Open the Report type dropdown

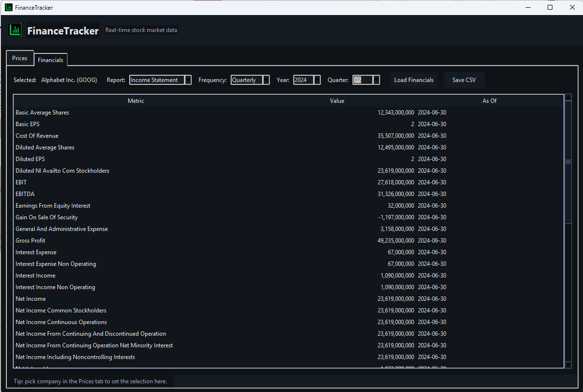[x=188, y=80]
